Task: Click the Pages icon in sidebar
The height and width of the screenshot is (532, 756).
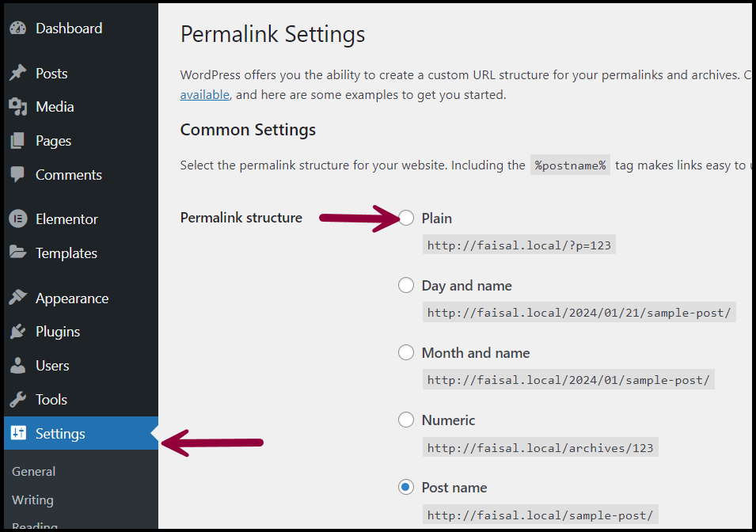Action: pyautogui.click(x=17, y=141)
